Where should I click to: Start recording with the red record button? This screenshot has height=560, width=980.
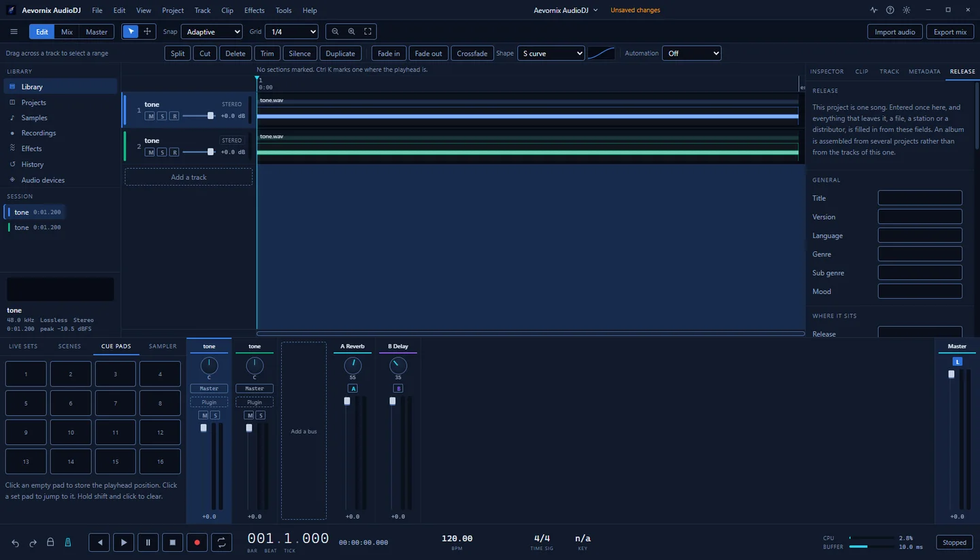pos(197,542)
